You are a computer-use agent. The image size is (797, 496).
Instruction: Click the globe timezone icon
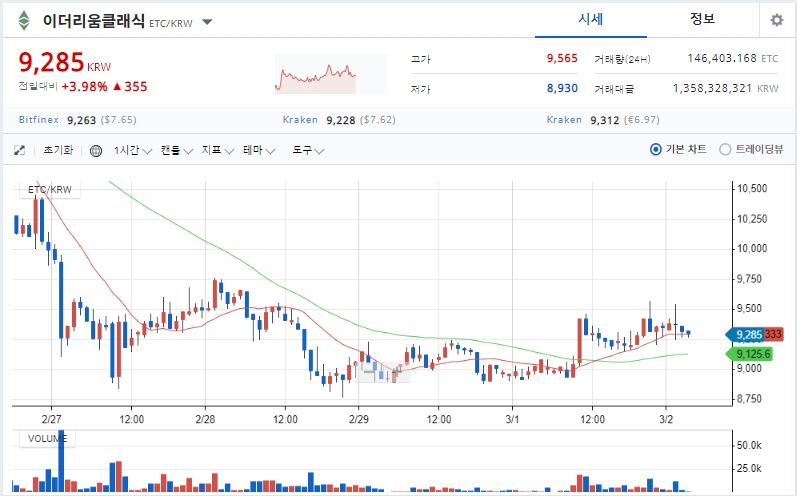pos(96,151)
